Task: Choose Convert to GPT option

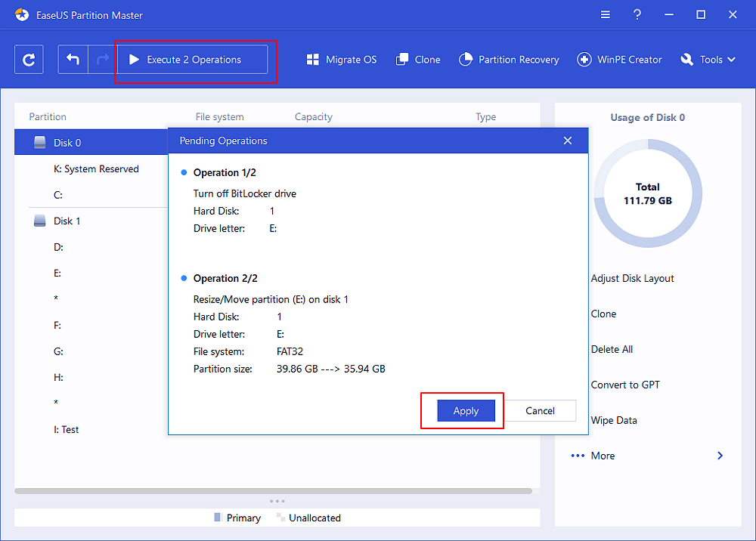Action: [x=625, y=385]
